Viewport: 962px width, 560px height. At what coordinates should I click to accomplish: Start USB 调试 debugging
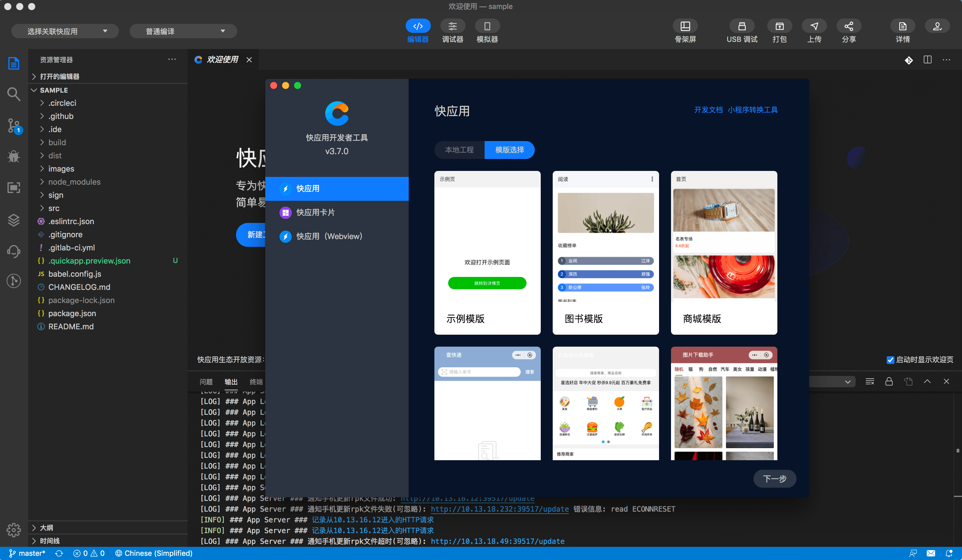click(x=741, y=30)
